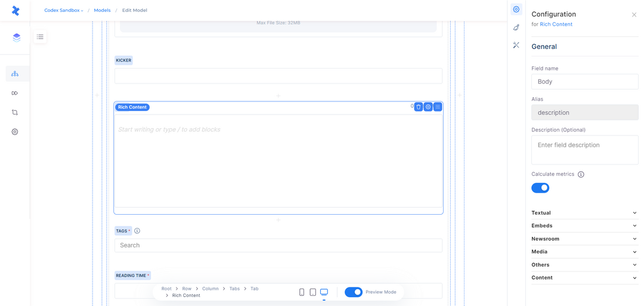Turn off Calculate metrics switch
This screenshot has height=306, width=644.
[x=540, y=188]
